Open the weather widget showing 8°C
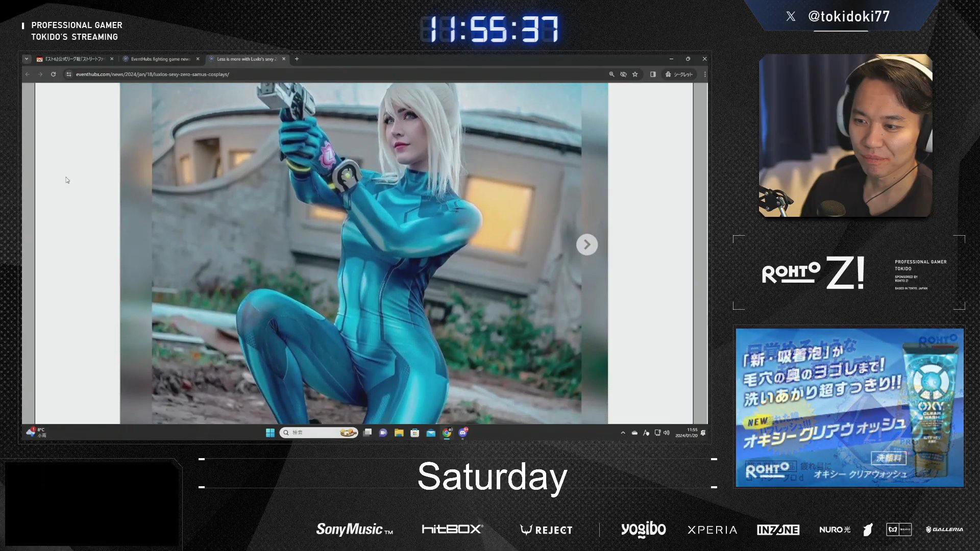The height and width of the screenshot is (551, 980). [x=37, y=433]
